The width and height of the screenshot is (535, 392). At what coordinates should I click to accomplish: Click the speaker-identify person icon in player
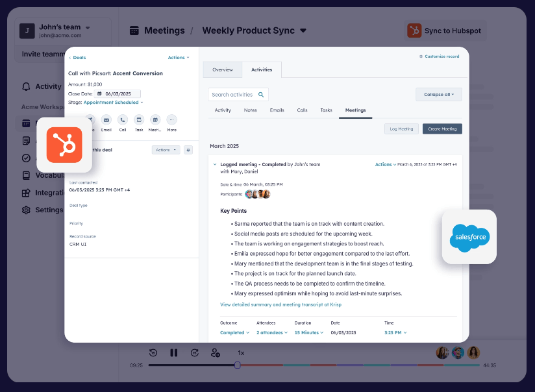click(x=216, y=353)
